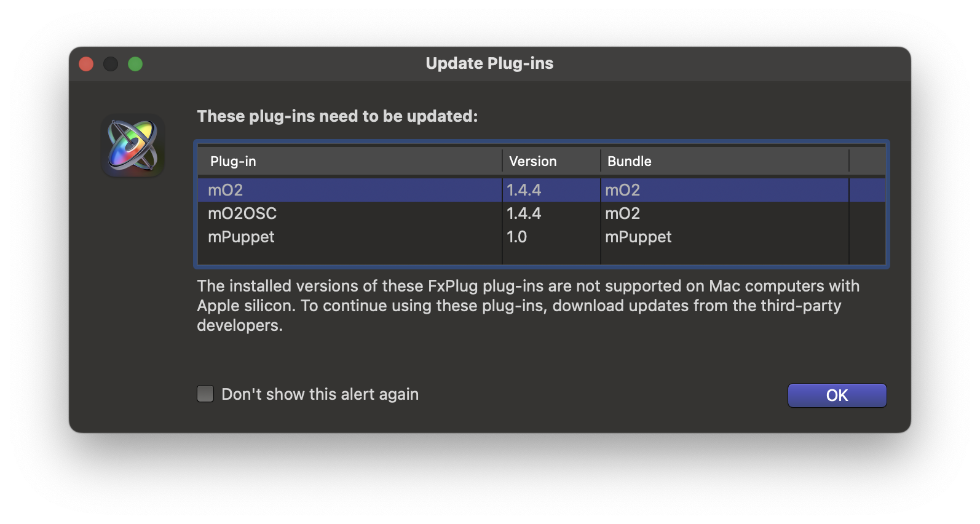Click the "These plug-ins need to be updated" heading
980x524 pixels.
337,116
